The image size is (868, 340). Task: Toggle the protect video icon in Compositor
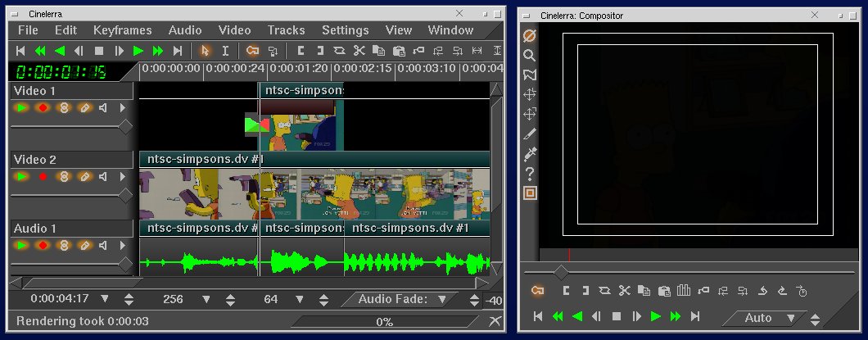[529, 36]
